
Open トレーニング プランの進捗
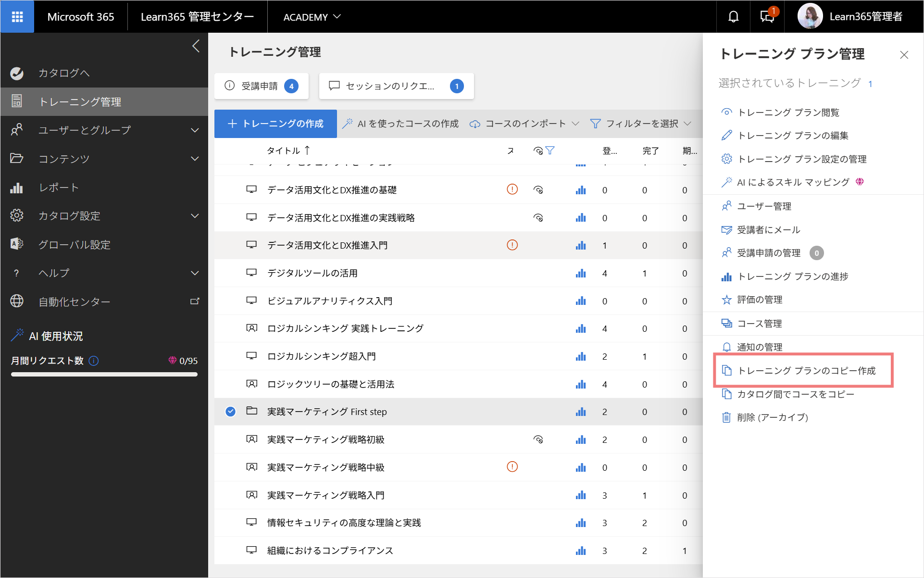[785, 276]
